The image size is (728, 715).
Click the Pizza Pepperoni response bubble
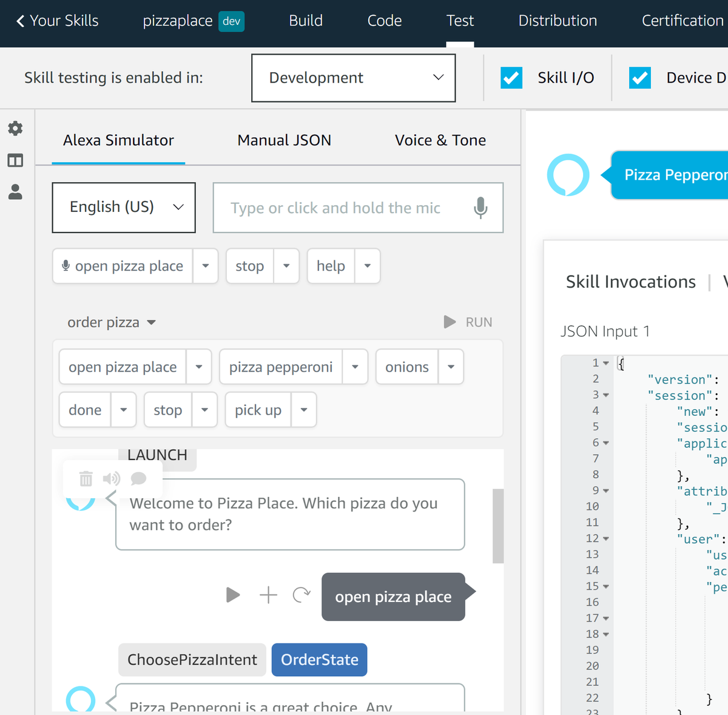coord(670,175)
